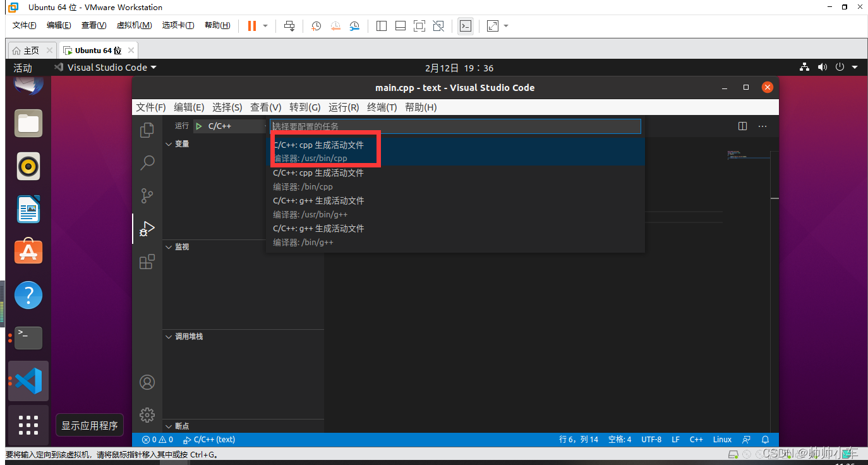
Task: Collapse the 监视 section
Action: click(x=243, y=247)
